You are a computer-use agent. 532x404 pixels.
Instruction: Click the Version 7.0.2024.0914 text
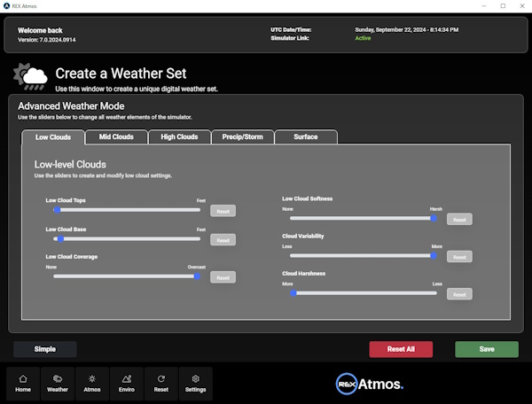[47, 40]
